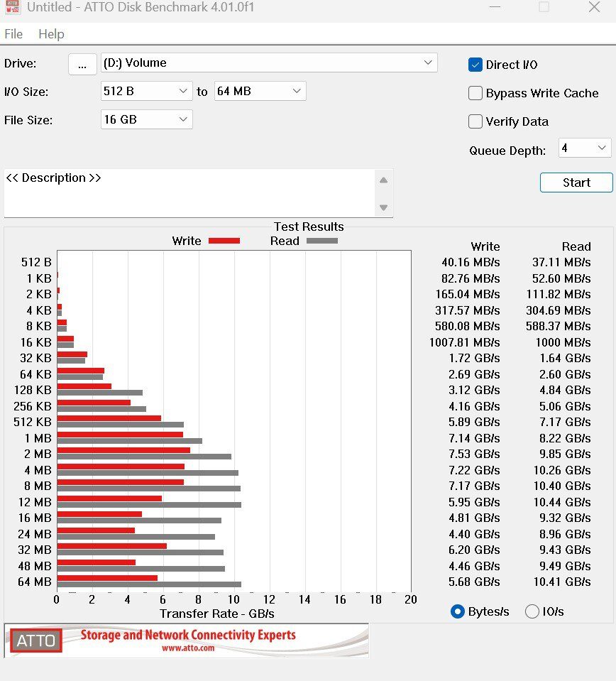Click the red Write legend swatch

point(224,241)
